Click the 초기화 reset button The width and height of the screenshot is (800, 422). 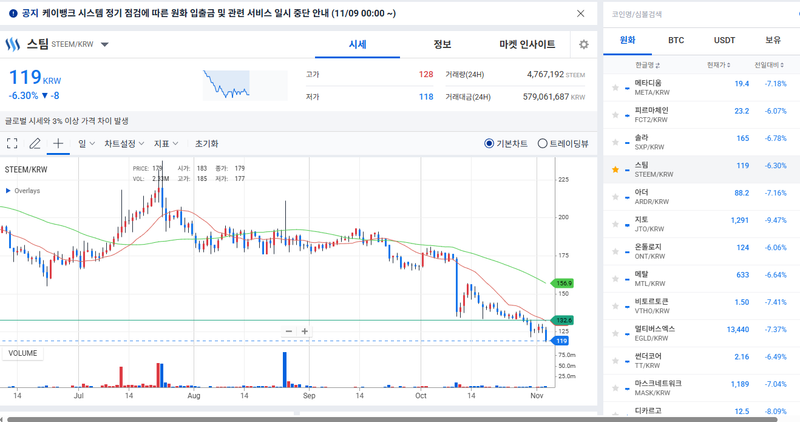click(206, 143)
